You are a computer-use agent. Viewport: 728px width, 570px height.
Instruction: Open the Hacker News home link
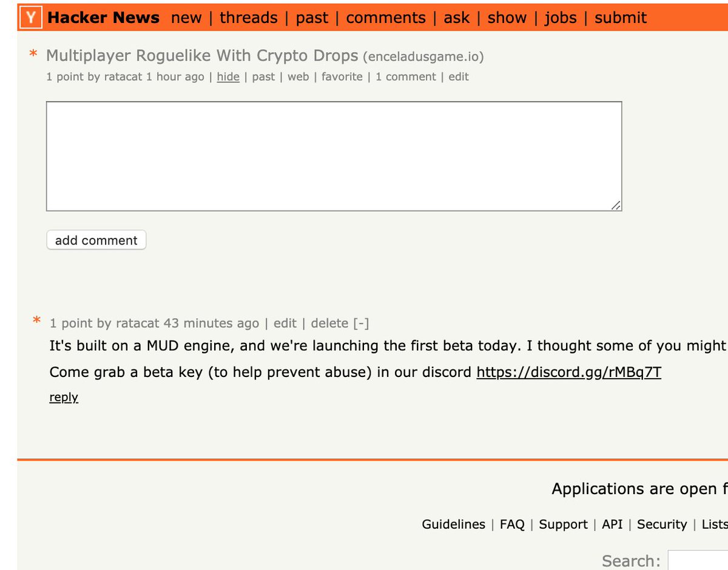click(x=103, y=18)
